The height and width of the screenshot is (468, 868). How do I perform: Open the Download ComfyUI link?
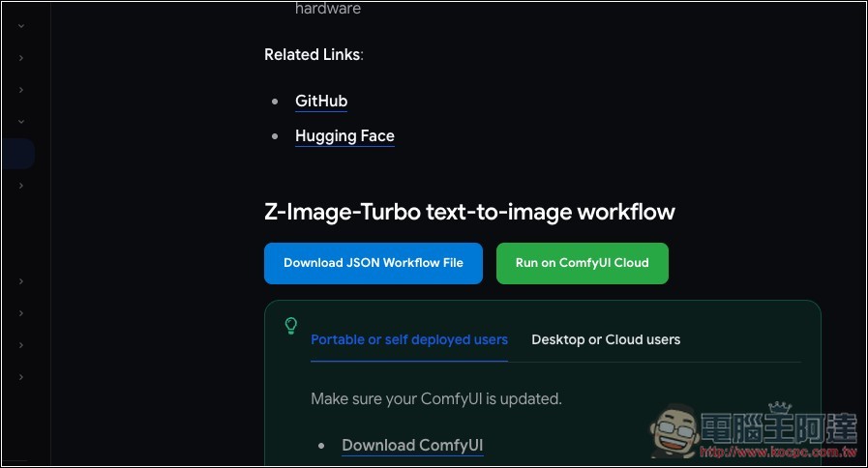pos(412,446)
